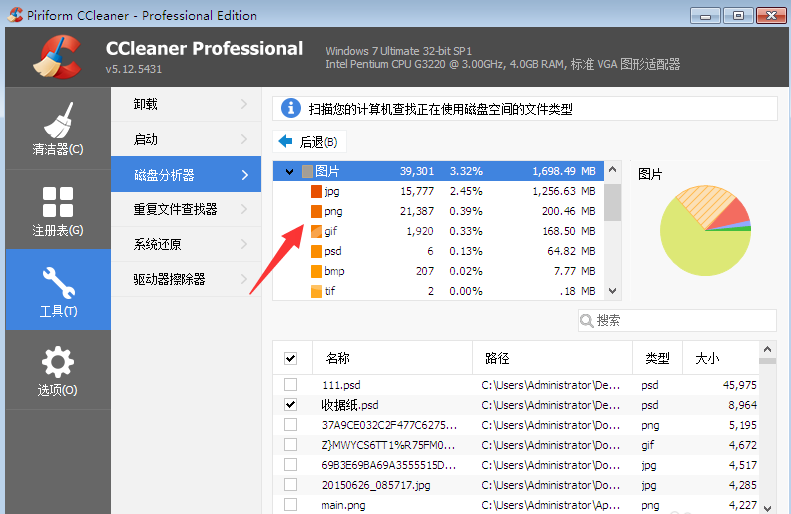Screen dimensions: 791x514
Task: Click the file name 收据纸.psd
Action: pyautogui.click(x=350, y=405)
